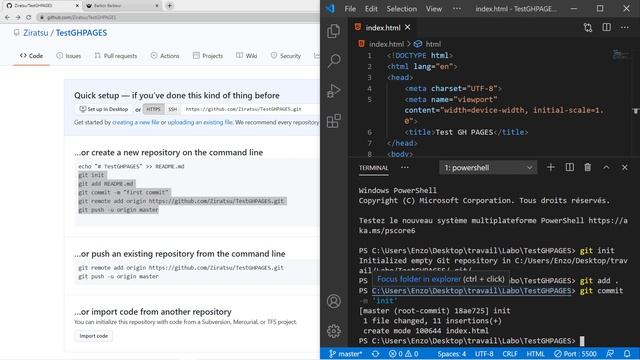640x360 pixels.
Task: Open the TestGHPAGES repository link
Action: [x=81, y=33]
